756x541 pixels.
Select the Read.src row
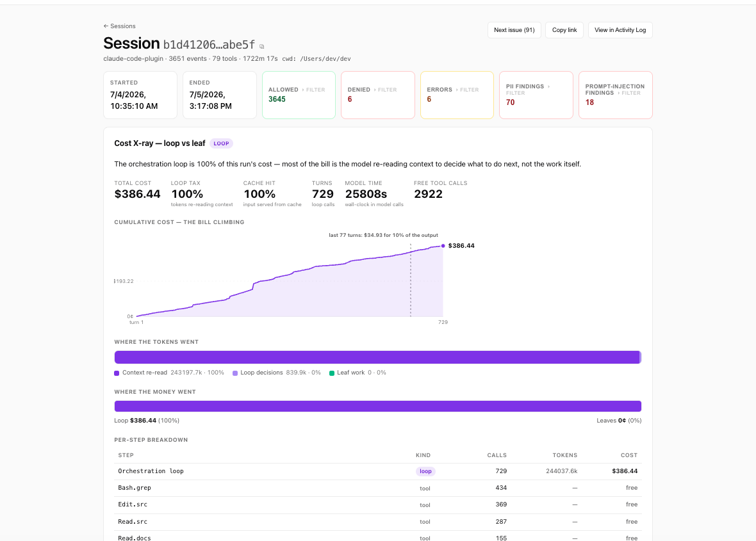[377, 521]
